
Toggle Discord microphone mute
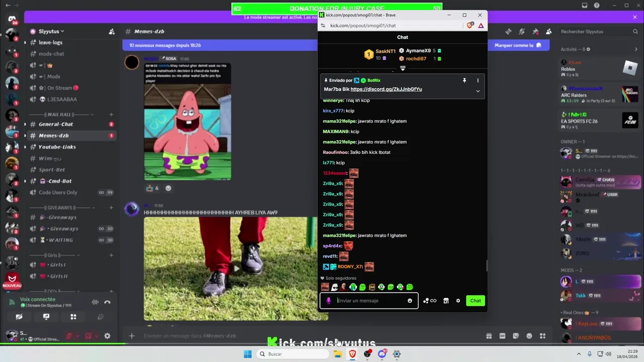[69, 336]
